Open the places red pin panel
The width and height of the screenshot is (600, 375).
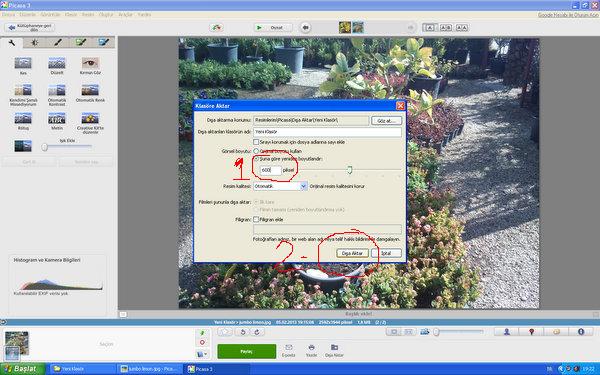(531, 332)
